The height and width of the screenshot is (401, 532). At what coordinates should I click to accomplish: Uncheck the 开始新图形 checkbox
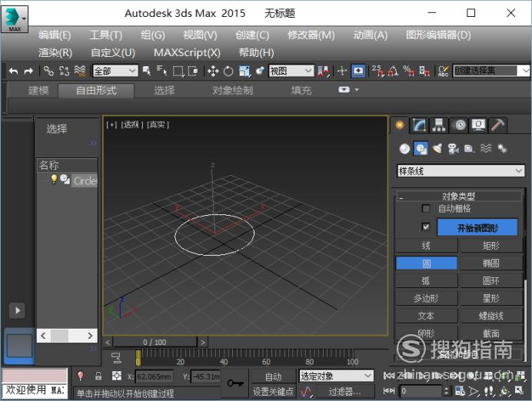pyautogui.click(x=426, y=227)
